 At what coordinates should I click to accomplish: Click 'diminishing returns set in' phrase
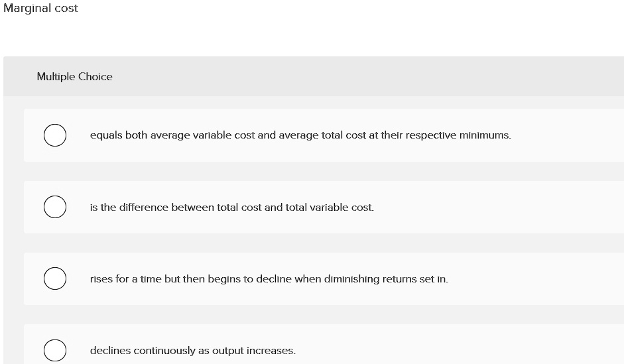(x=386, y=279)
